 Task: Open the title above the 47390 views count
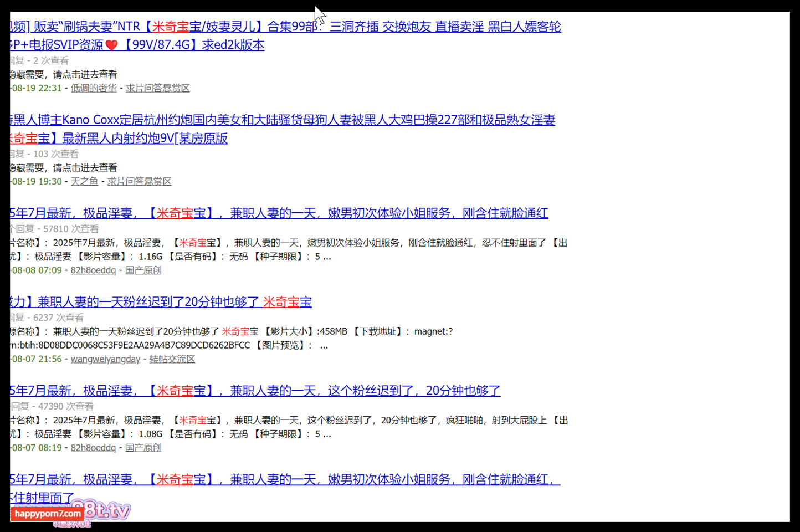coord(255,391)
